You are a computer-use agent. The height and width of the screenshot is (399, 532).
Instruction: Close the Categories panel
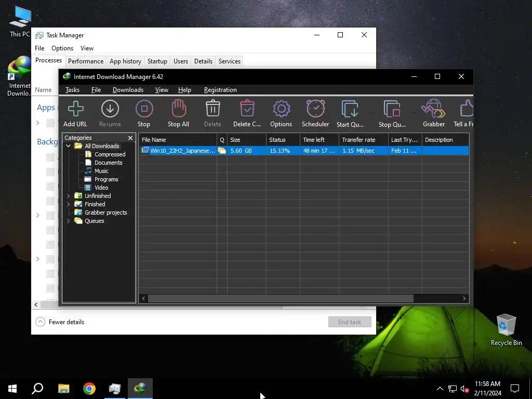pyautogui.click(x=130, y=138)
